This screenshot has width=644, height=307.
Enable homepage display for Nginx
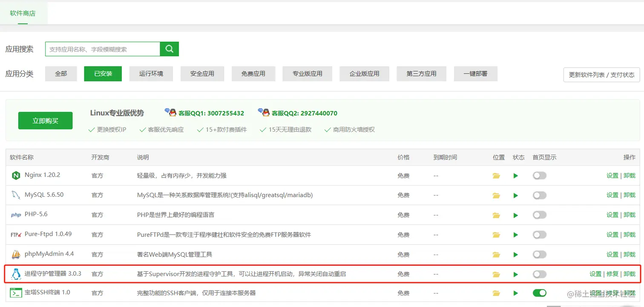[540, 175]
